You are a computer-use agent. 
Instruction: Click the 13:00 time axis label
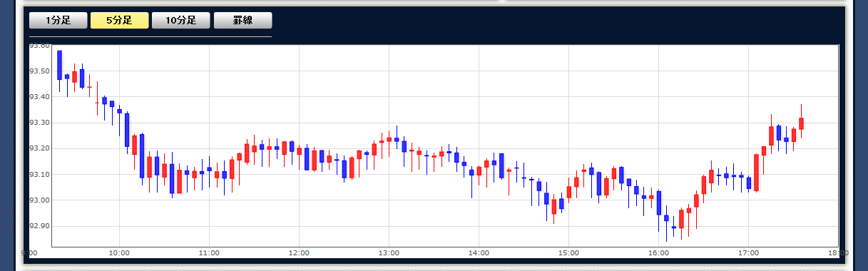click(389, 252)
